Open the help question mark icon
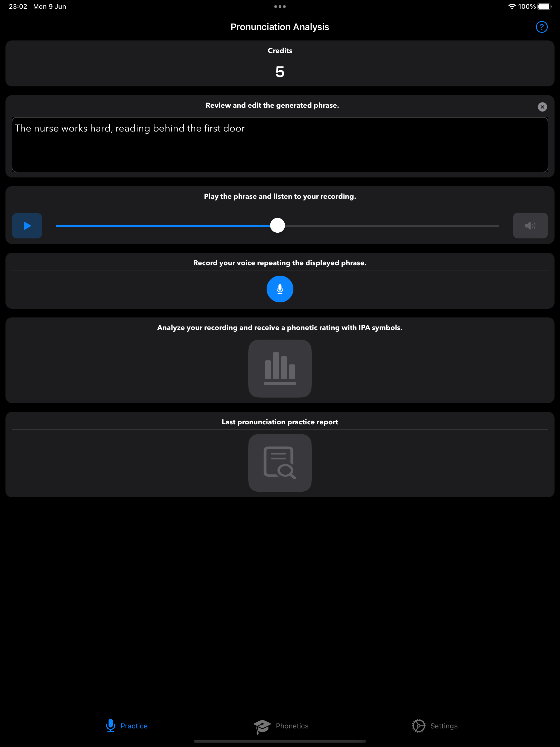Viewport: 560px width, 747px height. [541, 27]
